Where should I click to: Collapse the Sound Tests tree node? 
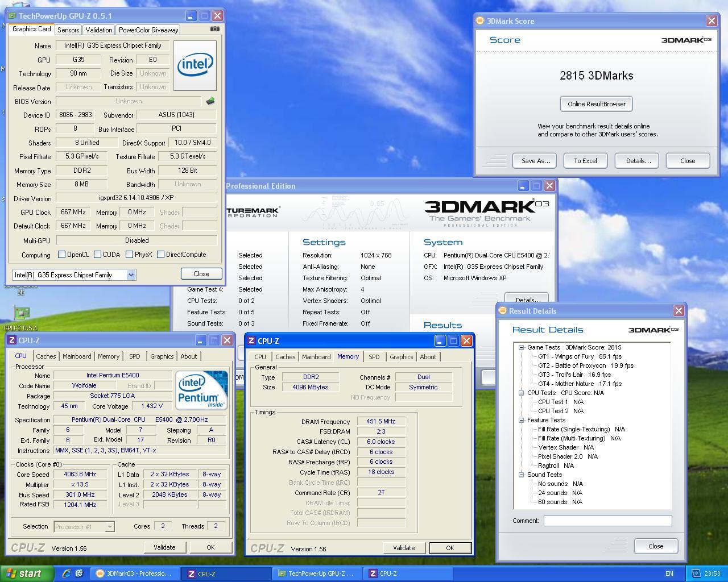click(521, 475)
